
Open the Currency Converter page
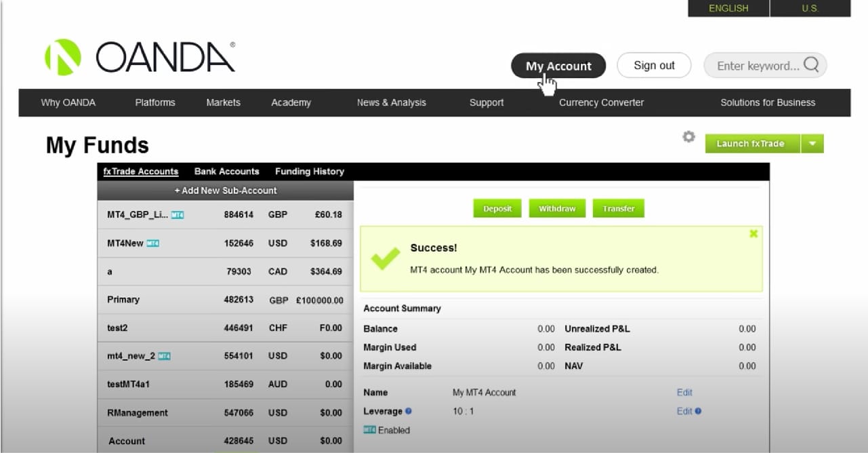pyautogui.click(x=602, y=102)
